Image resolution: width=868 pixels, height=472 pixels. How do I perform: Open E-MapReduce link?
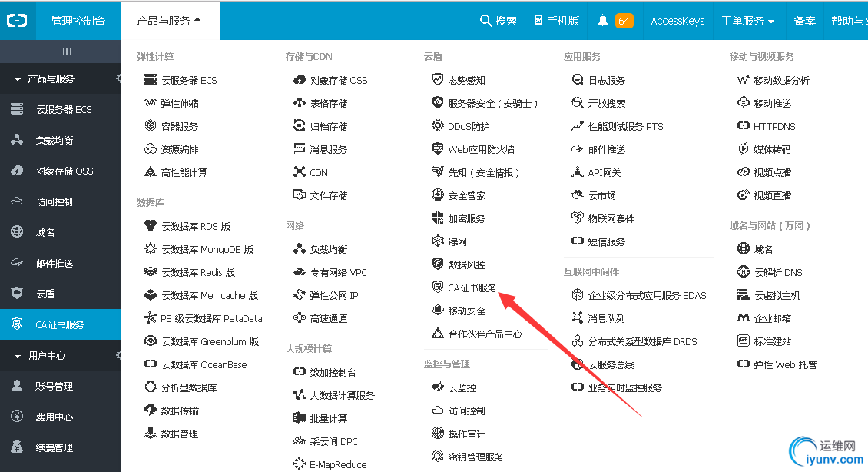tap(338, 464)
